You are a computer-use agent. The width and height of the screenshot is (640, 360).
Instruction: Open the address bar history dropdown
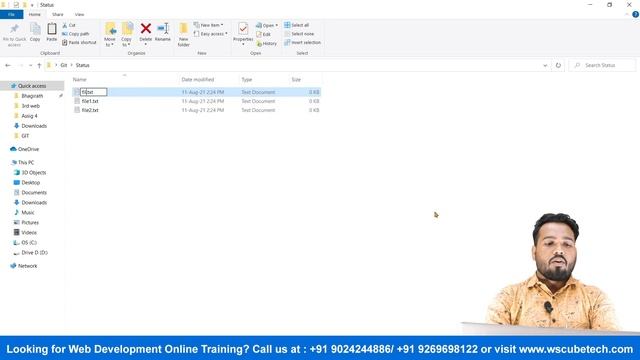[545, 65]
